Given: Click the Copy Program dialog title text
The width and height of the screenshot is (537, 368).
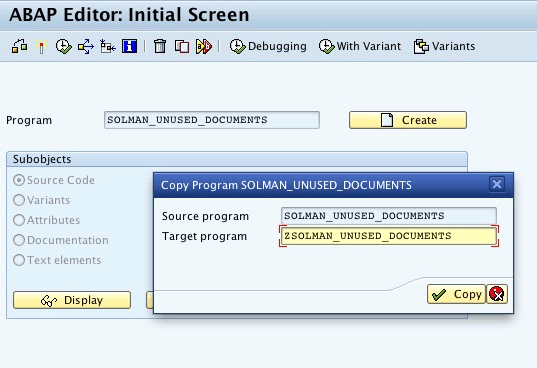Looking at the screenshot, I should [x=286, y=185].
